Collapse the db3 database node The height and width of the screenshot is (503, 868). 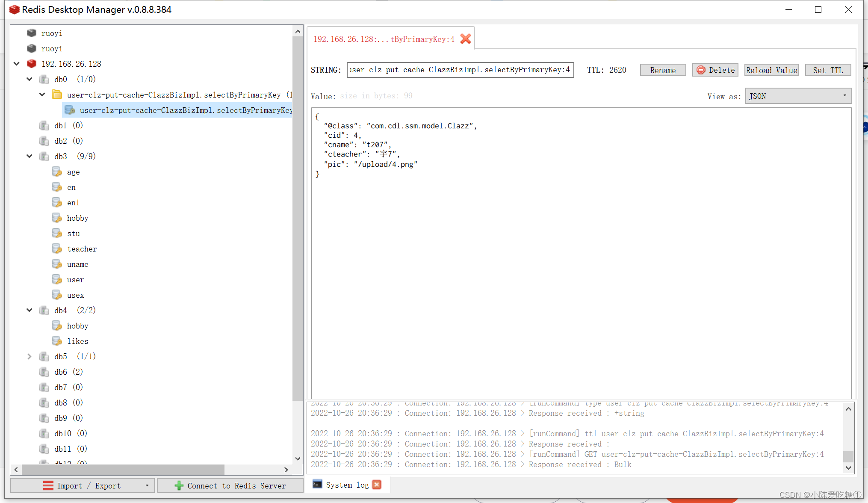coord(30,156)
